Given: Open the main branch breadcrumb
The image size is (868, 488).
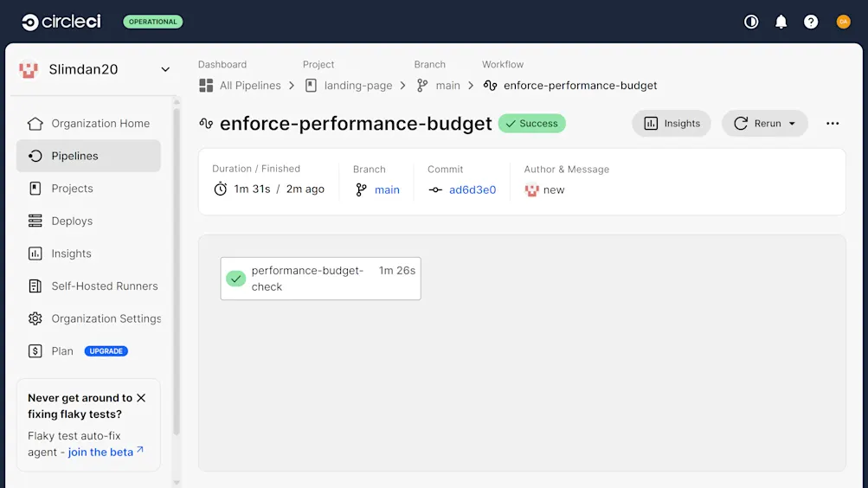Looking at the screenshot, I should pyautogui.click(x=447, y=86).
